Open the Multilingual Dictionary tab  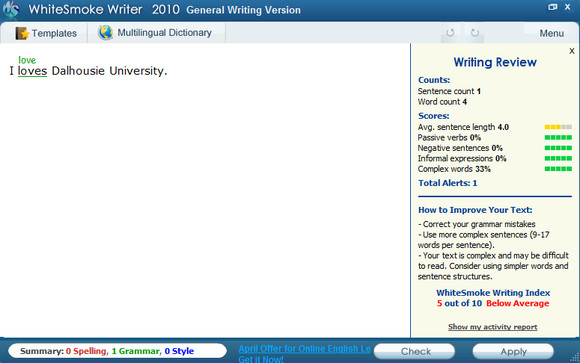click(x=156, y=33)
